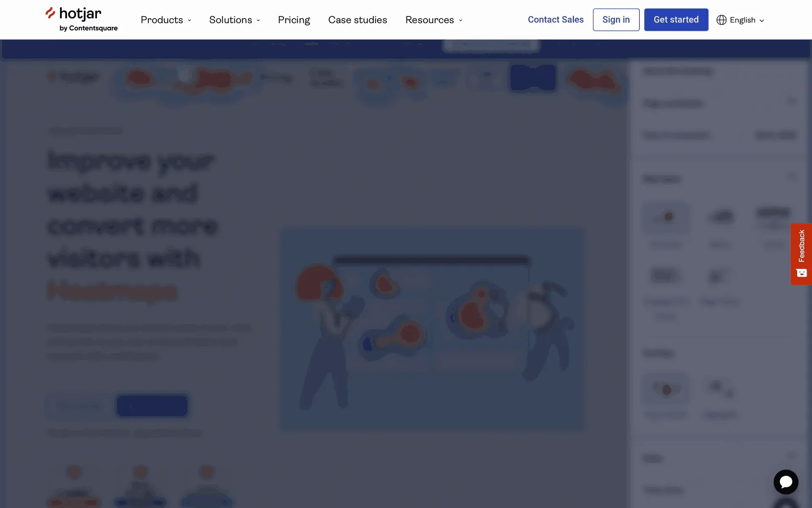Select the first heatmap type thumbnail in side panel
812x508 pixels.
coord(666,218)
